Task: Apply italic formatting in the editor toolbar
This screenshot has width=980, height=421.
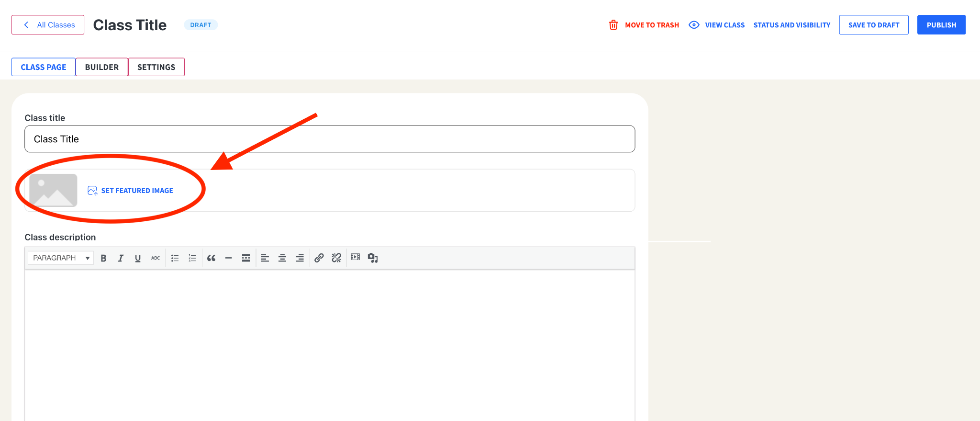Action: [121, 258]
